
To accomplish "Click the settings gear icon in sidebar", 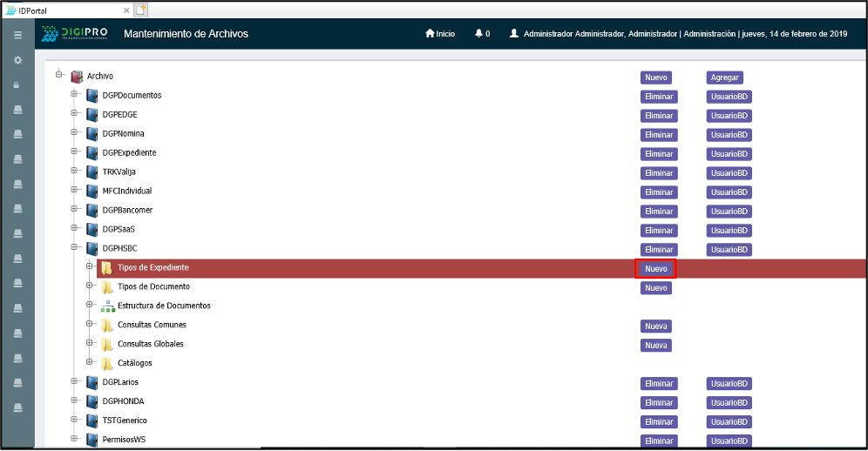I will 17,60.
